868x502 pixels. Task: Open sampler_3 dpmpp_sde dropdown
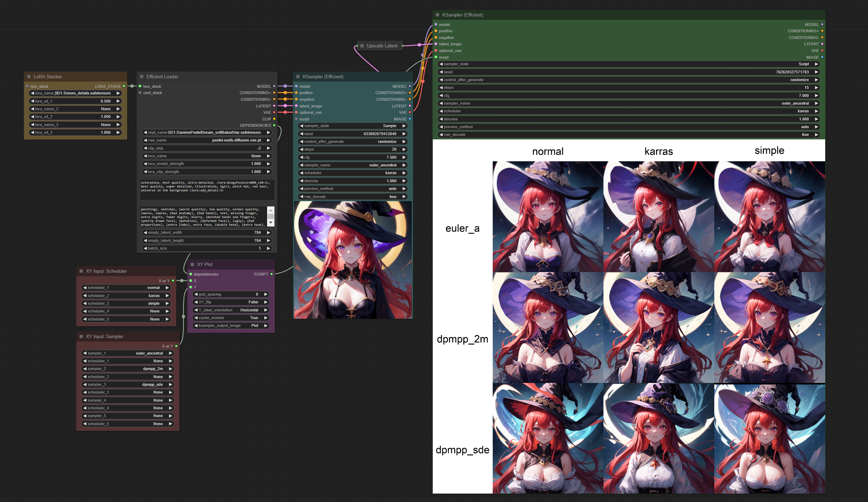[128, 384]
